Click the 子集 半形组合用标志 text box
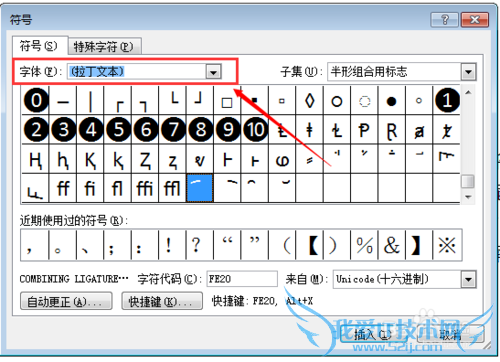The height and width of the screenshot is (362, 500). pyautogui.click(x=395, y=72)
